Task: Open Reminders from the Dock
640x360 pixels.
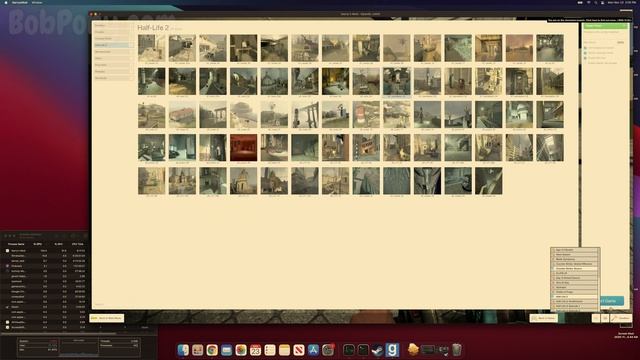Action: (x=270, y=350)
